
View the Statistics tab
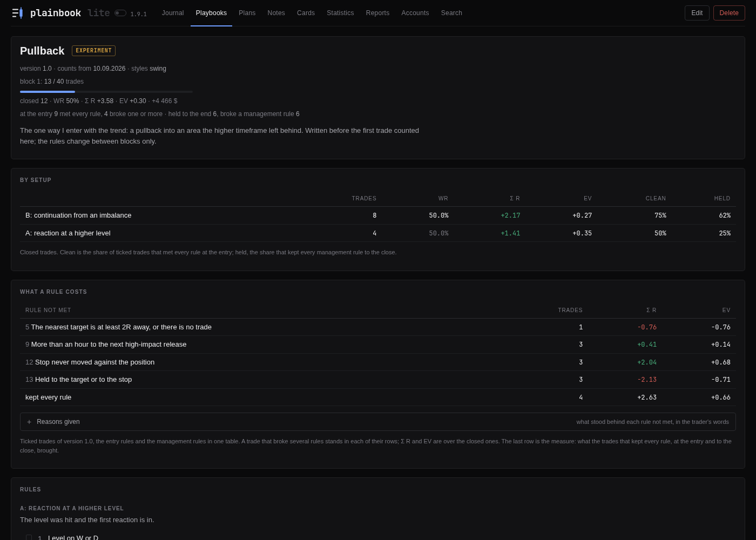click(340, 13)
